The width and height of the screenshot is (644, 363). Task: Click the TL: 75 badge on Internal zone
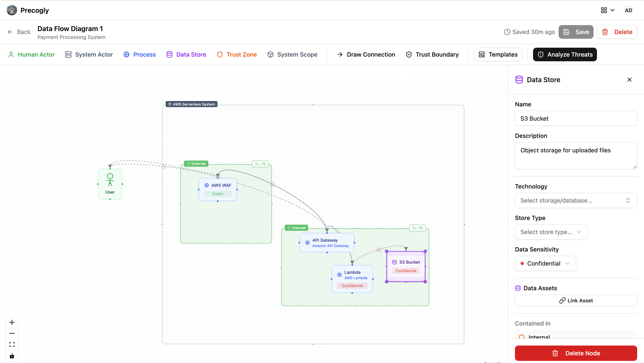417,228
